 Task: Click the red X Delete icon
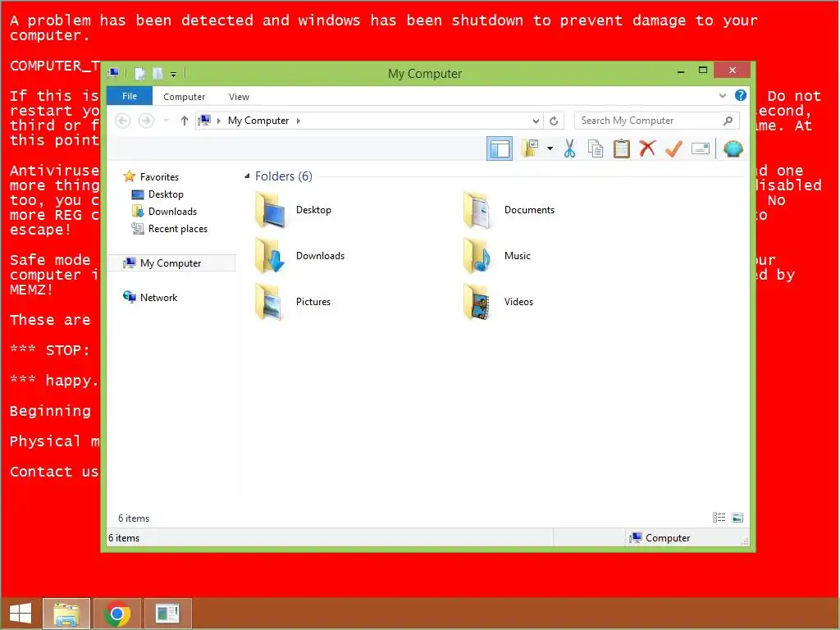647,148
